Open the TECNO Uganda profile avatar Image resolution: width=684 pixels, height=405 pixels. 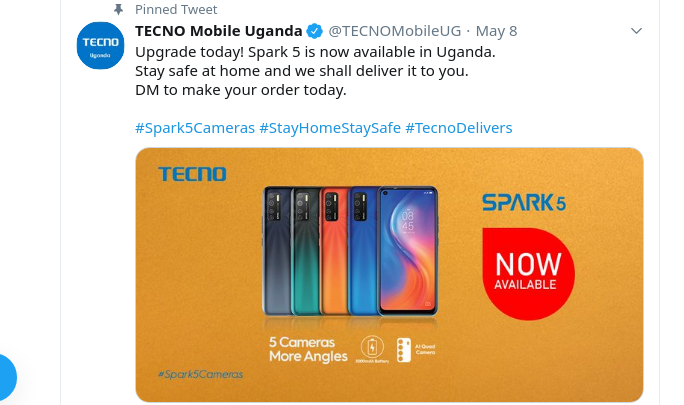point(100,45)
